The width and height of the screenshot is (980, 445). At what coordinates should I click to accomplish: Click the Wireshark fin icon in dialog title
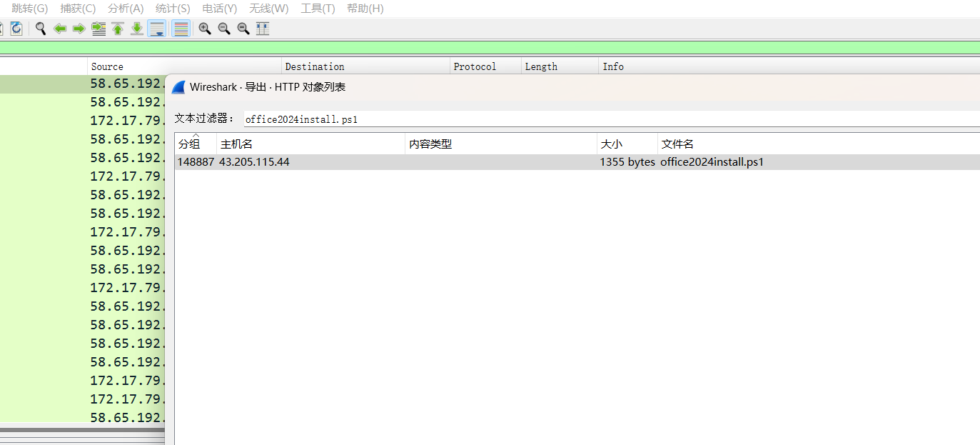click(178, 87)
